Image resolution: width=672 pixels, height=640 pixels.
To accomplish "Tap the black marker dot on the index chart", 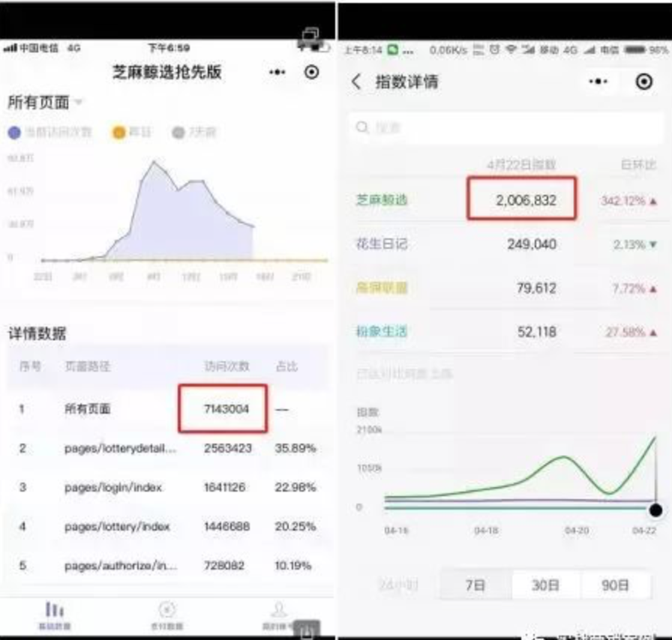I will (x=655, y=510).
